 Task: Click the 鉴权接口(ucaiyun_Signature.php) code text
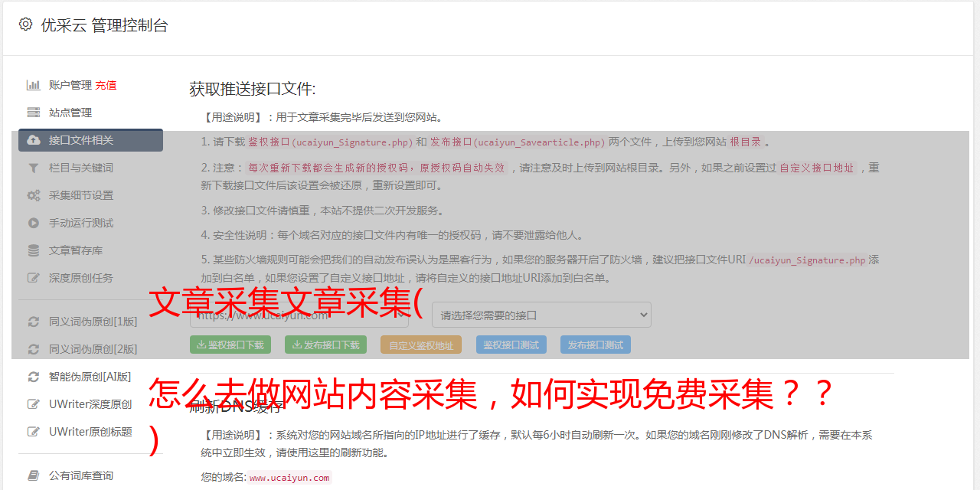(x=331, y=142)
